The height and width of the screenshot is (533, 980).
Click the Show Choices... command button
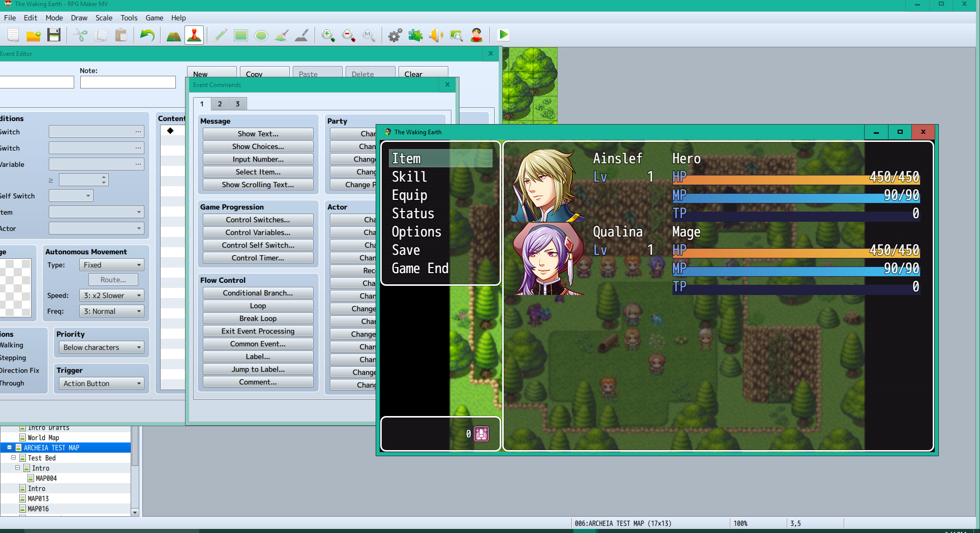tap(258, 146)
